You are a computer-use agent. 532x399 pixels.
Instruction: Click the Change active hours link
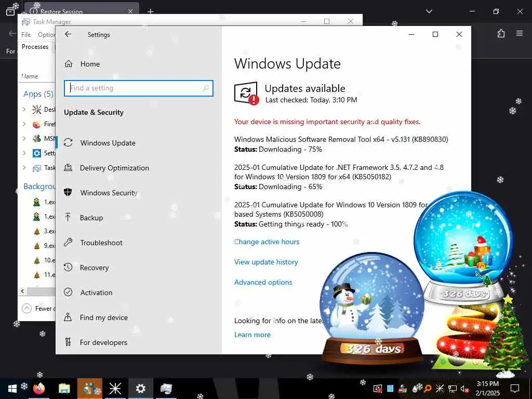pos(267,242)
